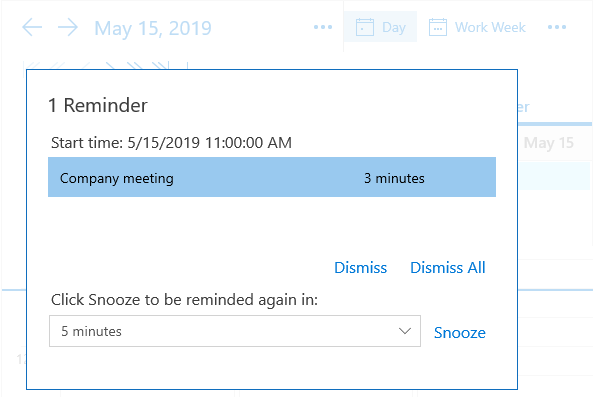Go to next day with forward arrow
611x397 pixels.
[x=68, y=28]
